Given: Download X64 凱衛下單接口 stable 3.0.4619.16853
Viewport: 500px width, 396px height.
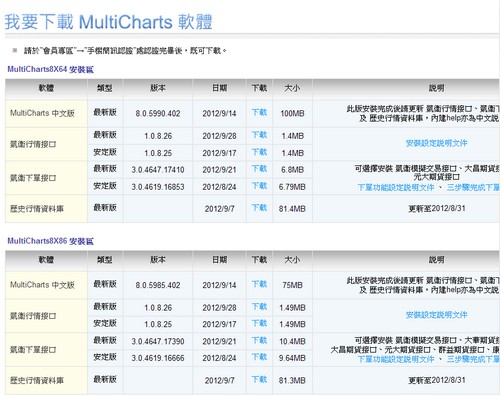Looking at the screenshot, I should 259,186.
